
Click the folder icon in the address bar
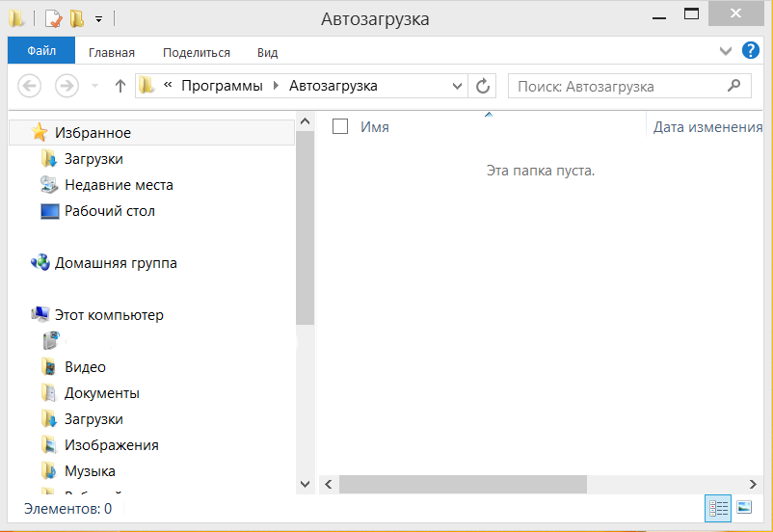click(146, 86)
